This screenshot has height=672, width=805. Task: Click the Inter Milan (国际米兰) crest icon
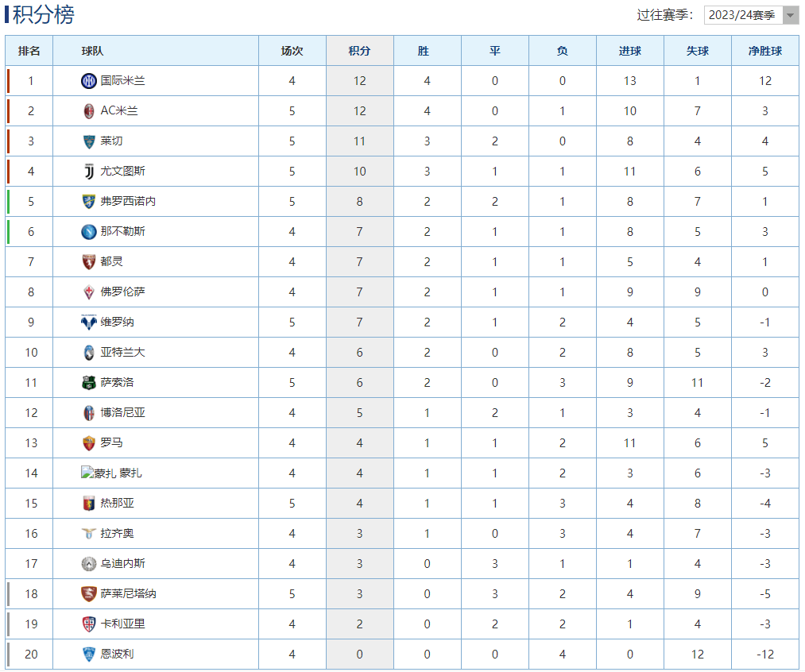tap(89, 80)
